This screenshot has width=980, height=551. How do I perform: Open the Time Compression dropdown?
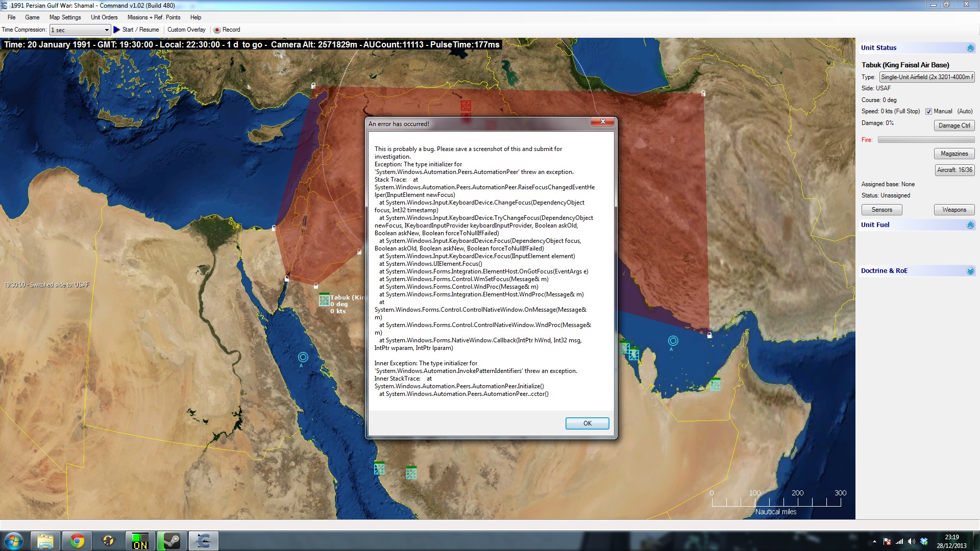coord(80,30)
